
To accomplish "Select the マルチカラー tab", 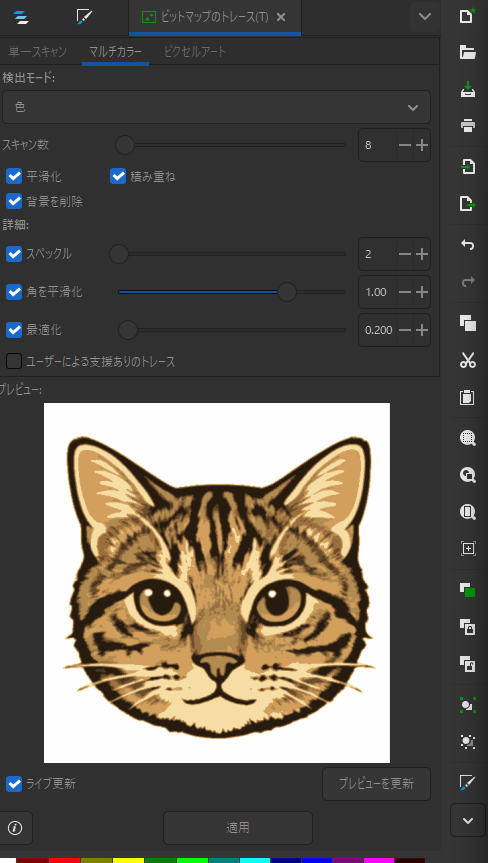I will pyautogui.click(x=116, y=52).
